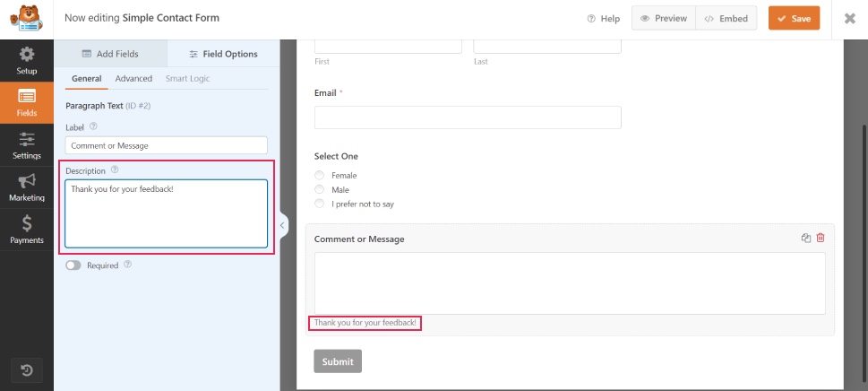
Task: Select the Male radio option
Action: coord(320,190)
